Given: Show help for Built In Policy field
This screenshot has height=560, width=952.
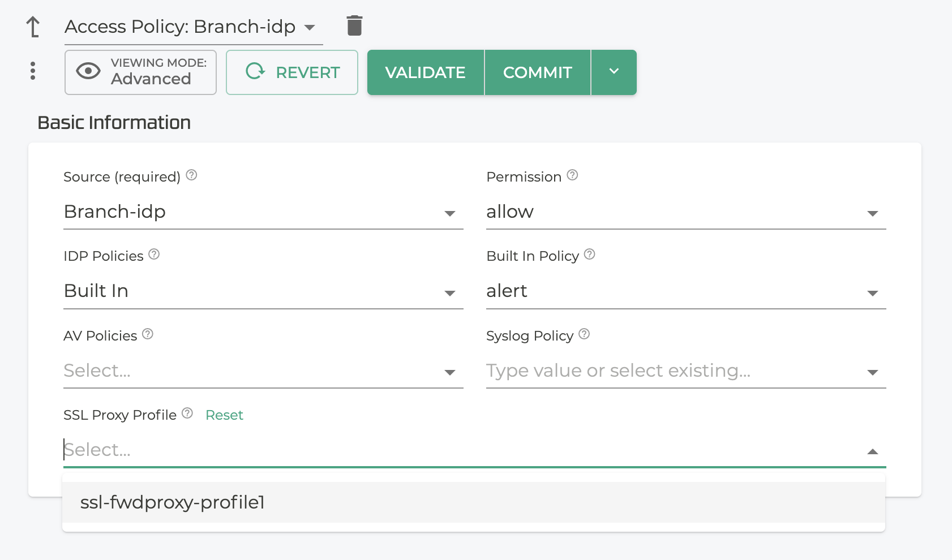Looking at the screenshot, I should (589, 255).
